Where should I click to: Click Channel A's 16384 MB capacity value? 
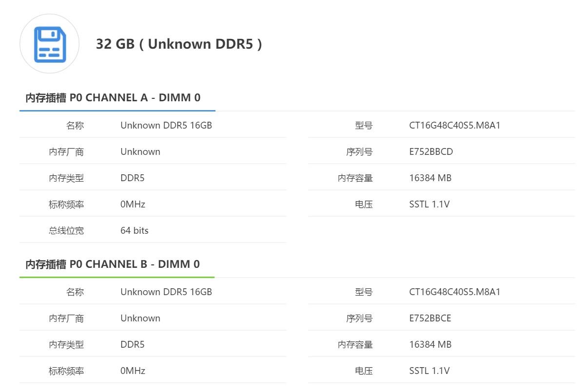click(430, 178)
